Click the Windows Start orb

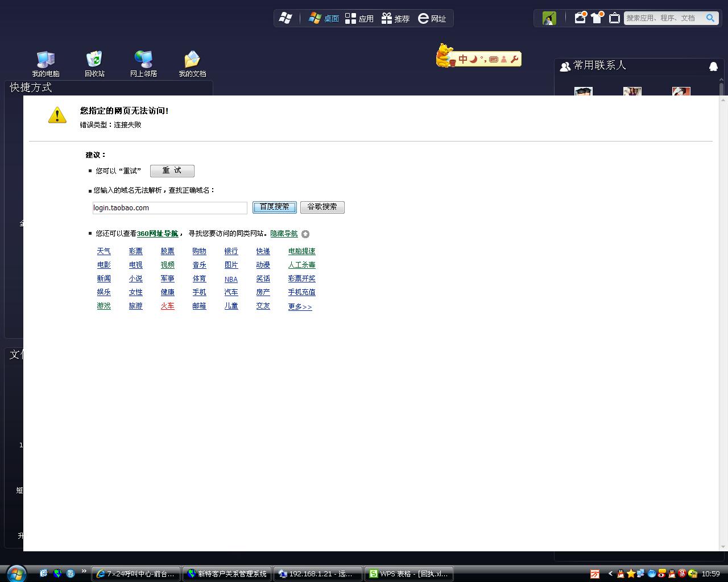16,573
